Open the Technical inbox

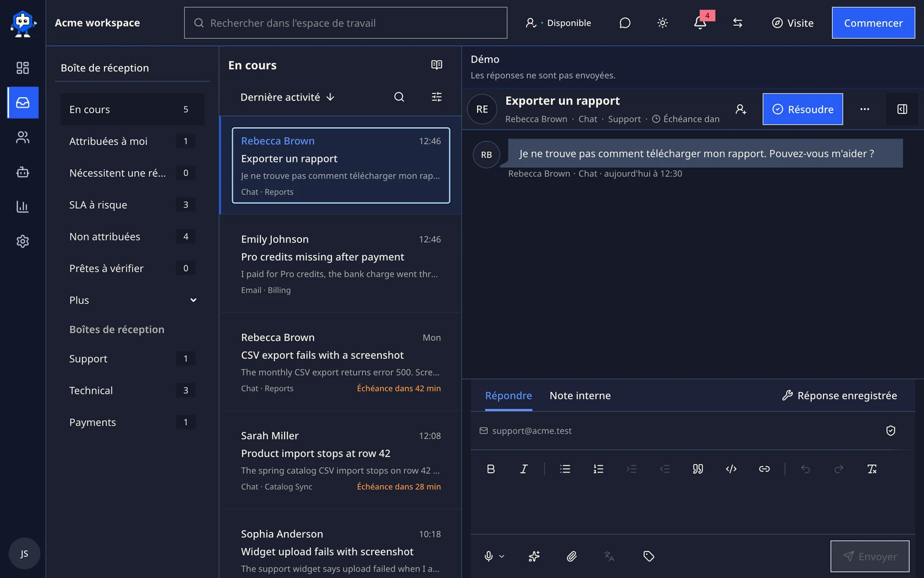132,390
